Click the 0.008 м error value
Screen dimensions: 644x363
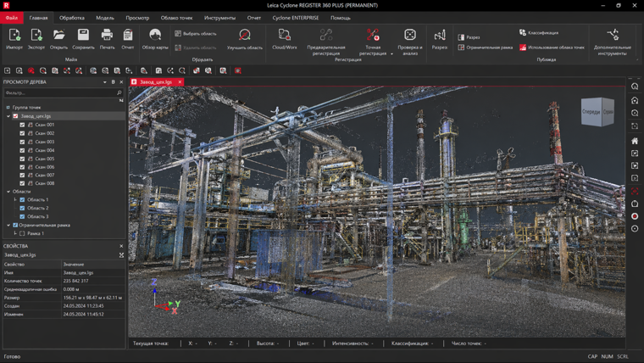[x=70, y=289]
